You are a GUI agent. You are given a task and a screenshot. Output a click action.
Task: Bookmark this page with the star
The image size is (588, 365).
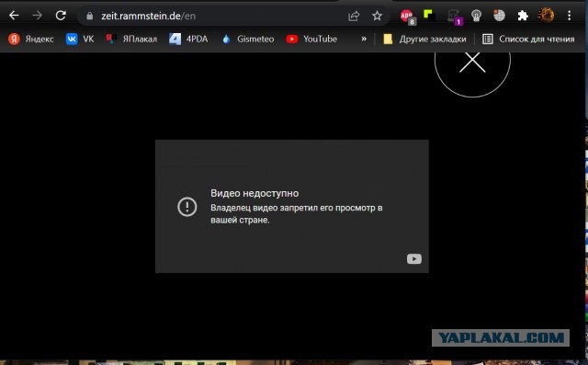[x=377, y=16]
